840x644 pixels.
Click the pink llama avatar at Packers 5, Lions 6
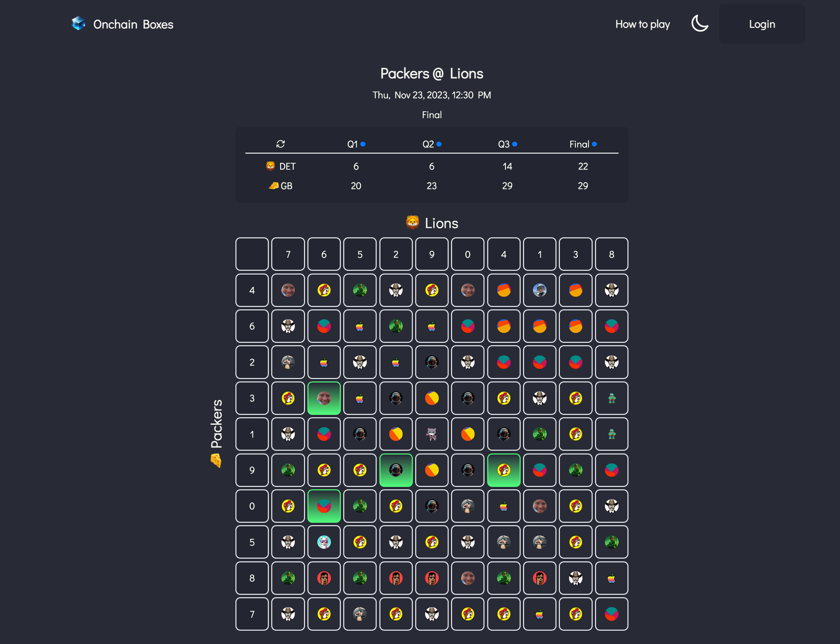[324, 542]
